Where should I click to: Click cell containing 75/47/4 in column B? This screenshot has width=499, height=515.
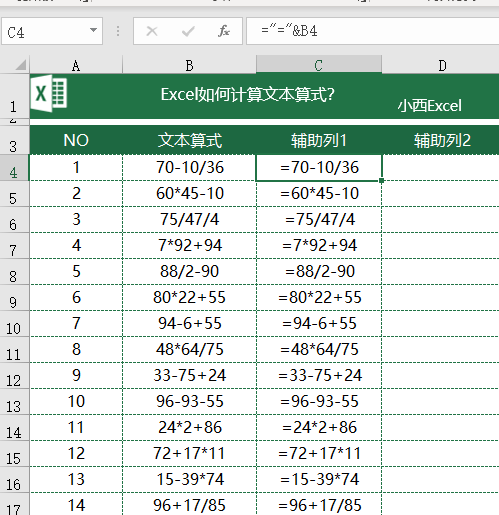[x=189, y=220]
